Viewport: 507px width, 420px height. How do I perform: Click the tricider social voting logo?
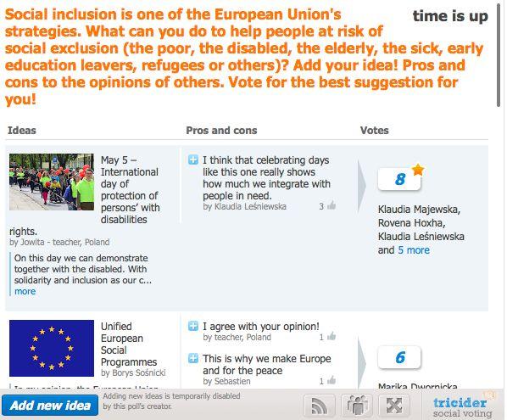point(462,407)
